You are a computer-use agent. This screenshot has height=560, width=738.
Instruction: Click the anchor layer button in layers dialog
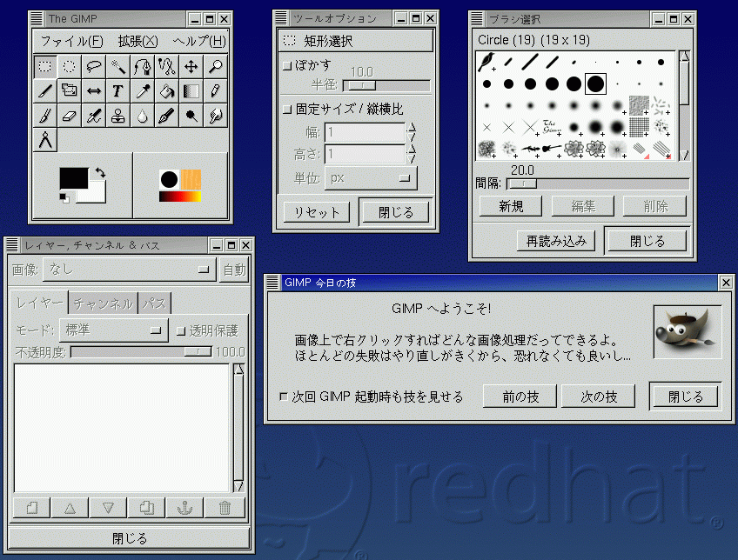[x=185, y=508]
